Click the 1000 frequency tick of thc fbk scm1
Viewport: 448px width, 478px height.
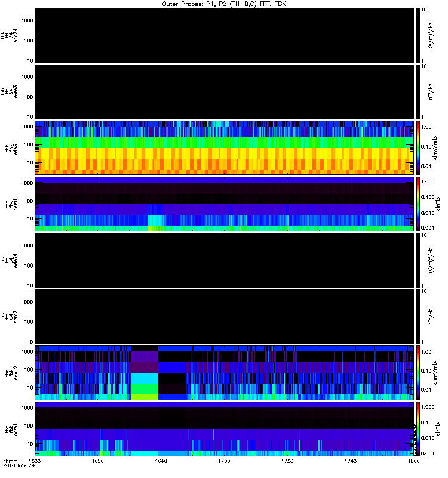pyautogui.click(x=27, y=408)
